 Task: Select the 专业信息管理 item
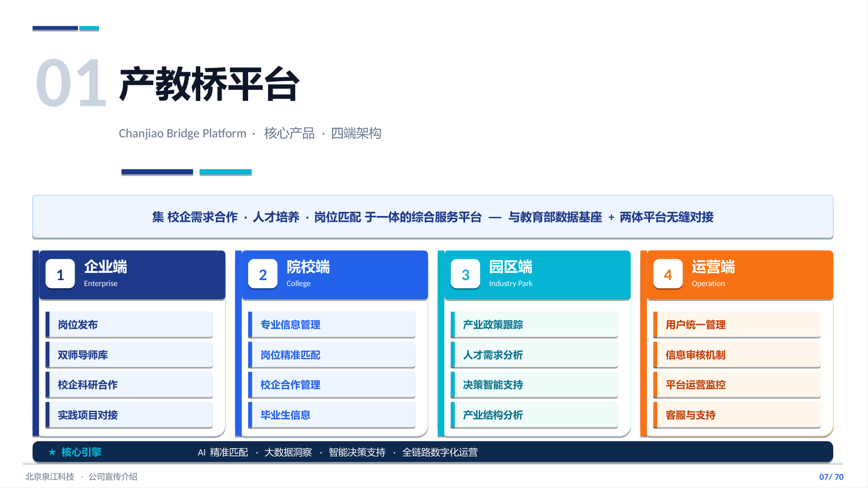click(x=332, y=324)
